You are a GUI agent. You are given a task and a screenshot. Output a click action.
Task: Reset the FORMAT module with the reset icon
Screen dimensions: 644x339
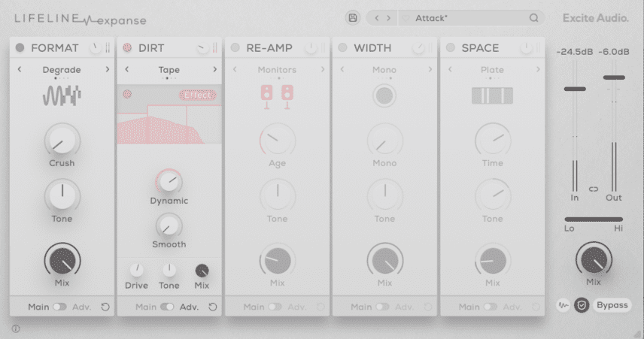(105, 307)
